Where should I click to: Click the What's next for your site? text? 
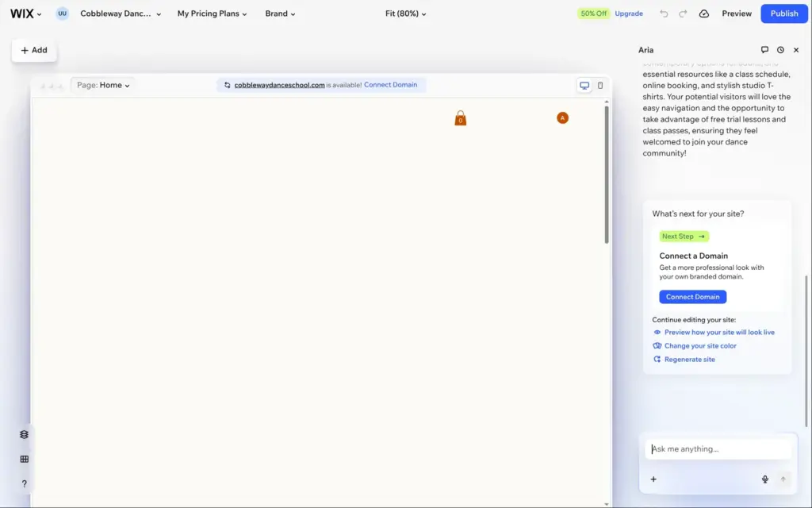coord(698,214)
